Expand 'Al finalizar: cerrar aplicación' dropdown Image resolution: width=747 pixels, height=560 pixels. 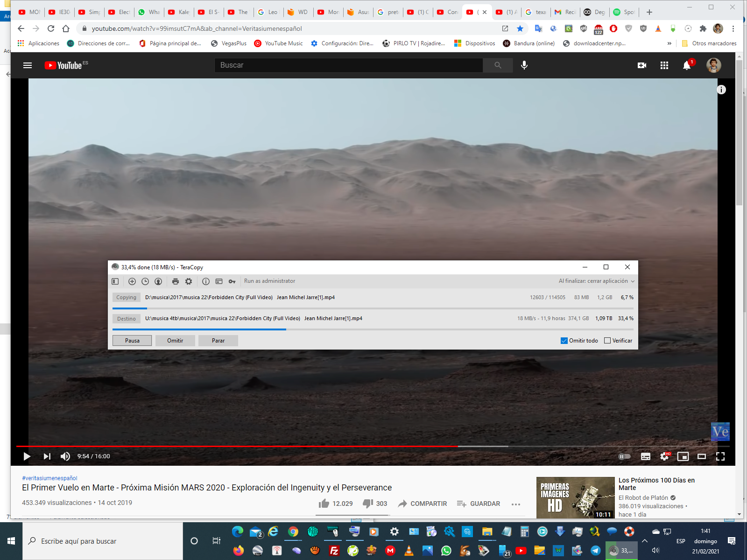597,281
